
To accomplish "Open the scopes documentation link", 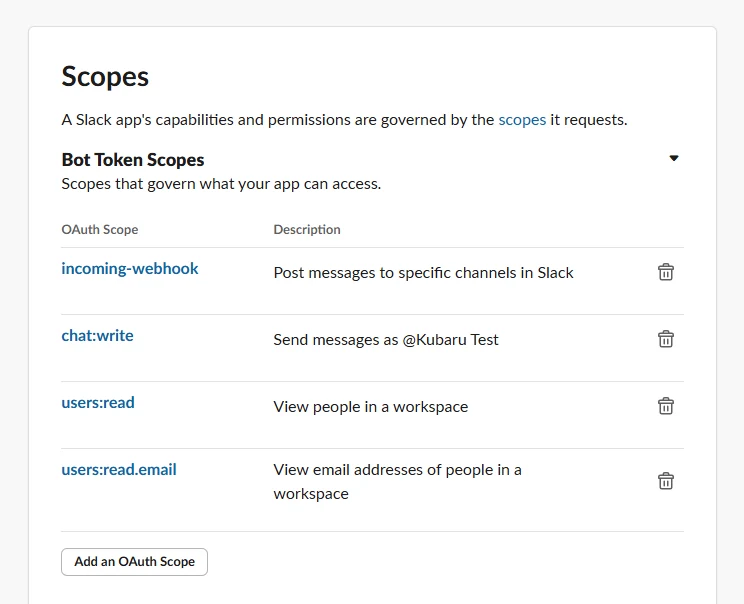I will click(x=522, y=120).
